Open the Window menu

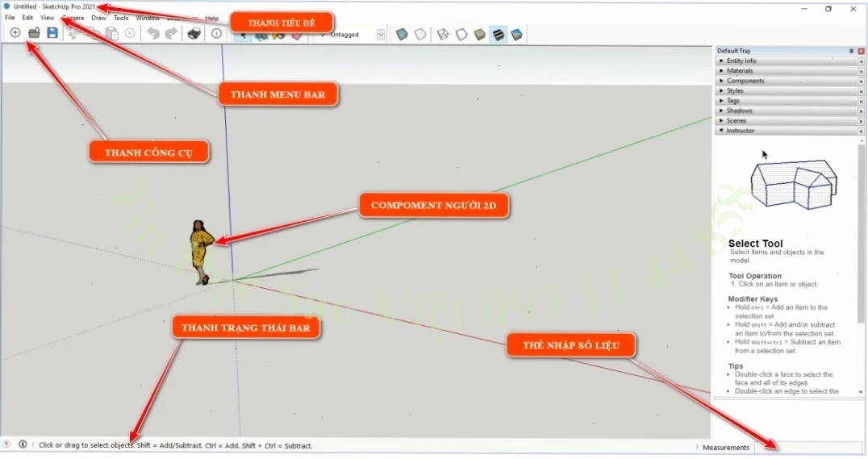pyautogui.click(x=148, y=19)
